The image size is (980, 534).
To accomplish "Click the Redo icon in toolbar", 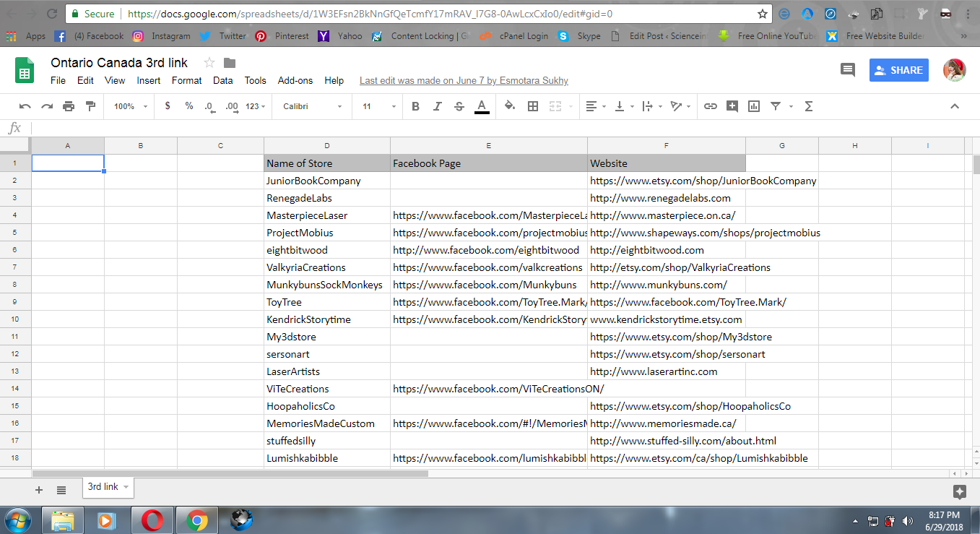I will coord(47,106).
